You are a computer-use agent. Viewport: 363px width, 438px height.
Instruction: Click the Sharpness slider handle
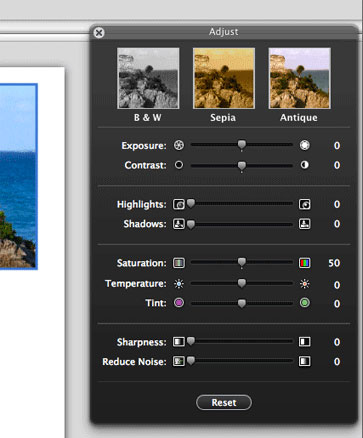pos(191,341)
